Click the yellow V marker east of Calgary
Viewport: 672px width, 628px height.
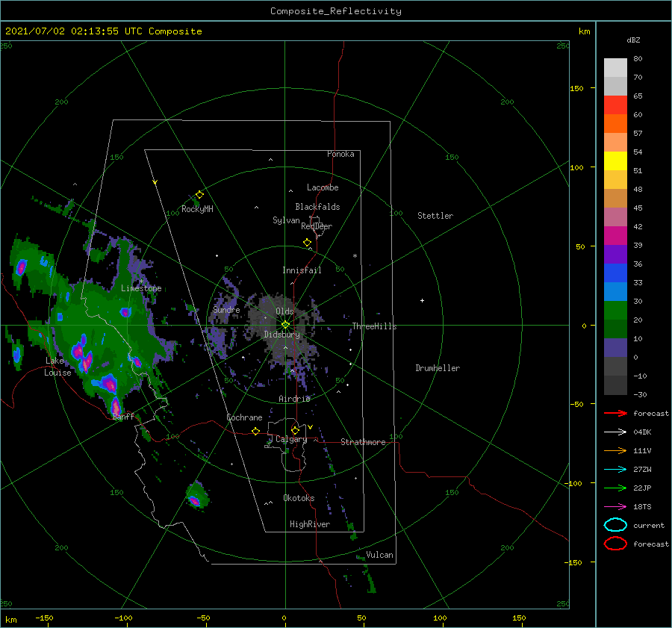click(x=310, y=427)
